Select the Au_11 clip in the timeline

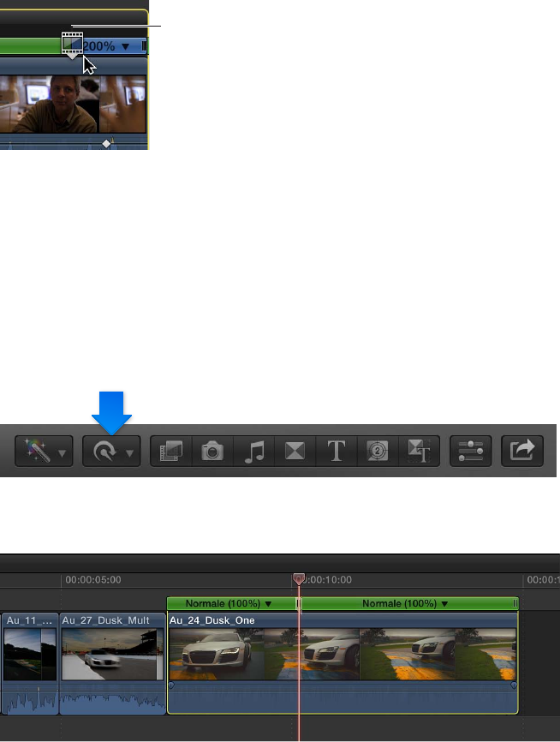(x=30, y=663)
